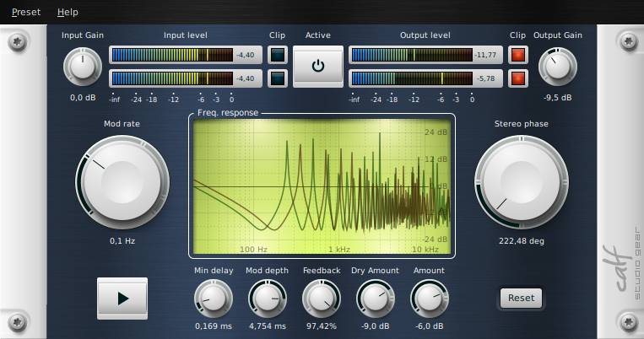Image resolution: width=644 pixels, height=339 pixels.
Task: Click the -9,0 dB Dry Amount value
Action: 376,326
